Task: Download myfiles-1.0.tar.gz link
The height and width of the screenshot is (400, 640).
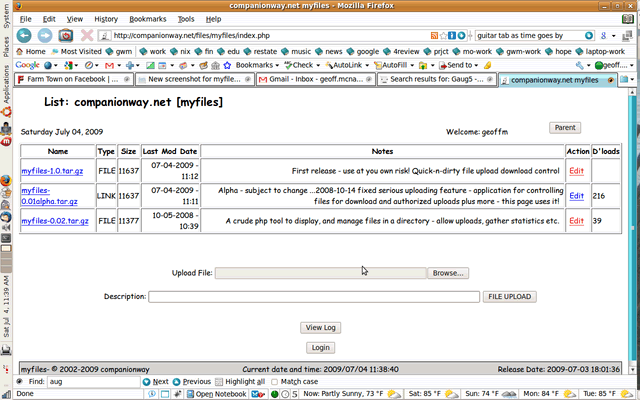Action: point(52,171)
